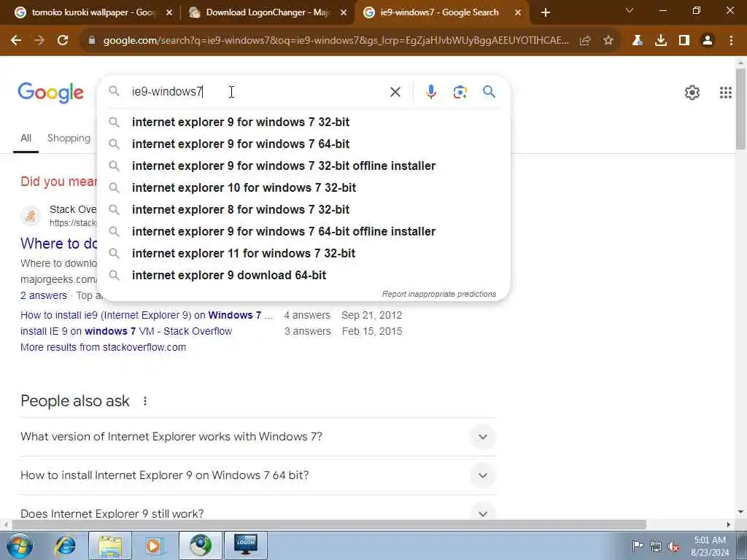Switch to the Download LogonChanger tab
This screenshot has width=747, height=560.
click(x=267, y=13)
